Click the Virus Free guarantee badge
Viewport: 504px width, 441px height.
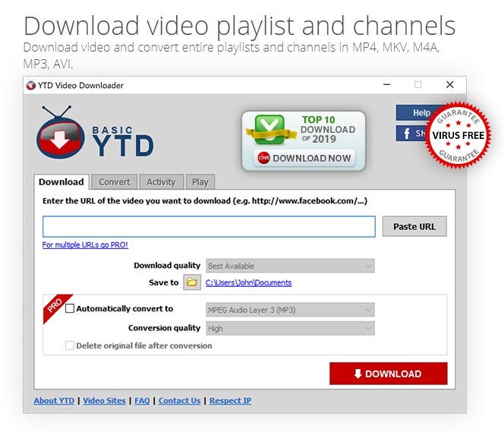click(458, 135)
